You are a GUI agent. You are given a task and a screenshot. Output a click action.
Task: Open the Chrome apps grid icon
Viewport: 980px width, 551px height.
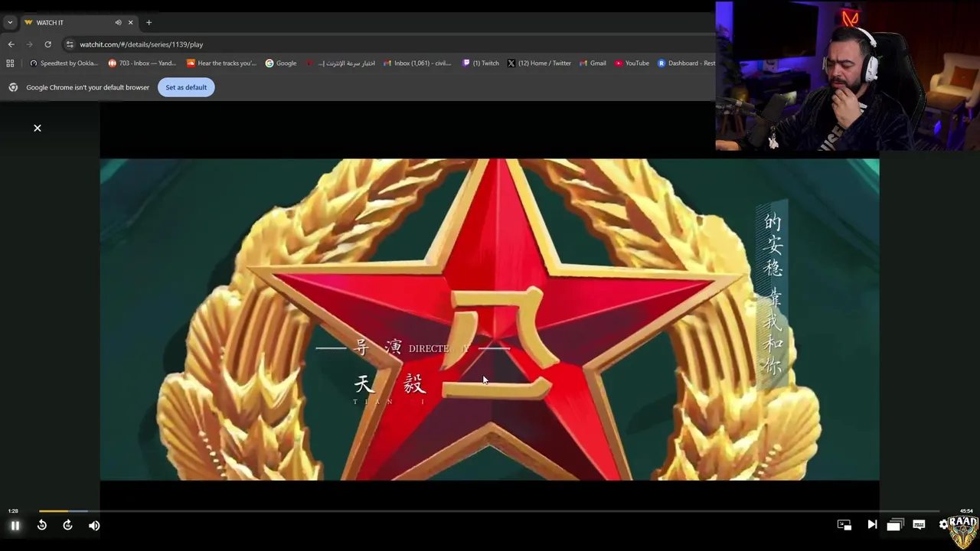pos(10,64)
